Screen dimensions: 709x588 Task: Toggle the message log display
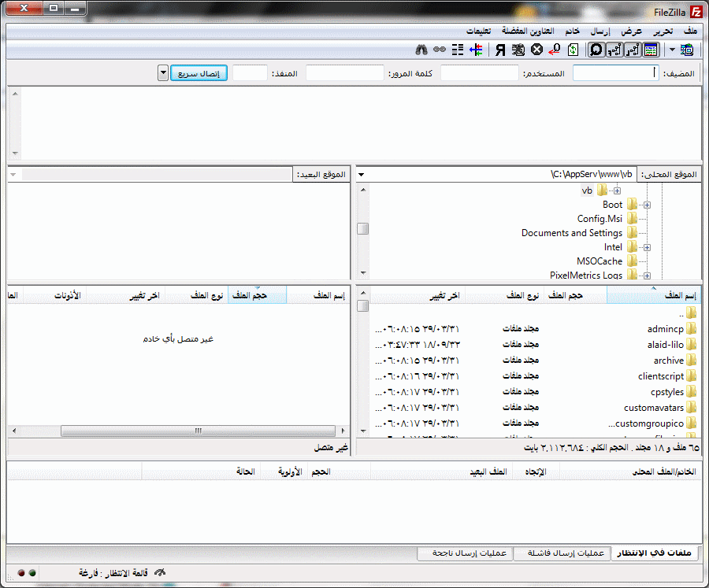(651, 50)
